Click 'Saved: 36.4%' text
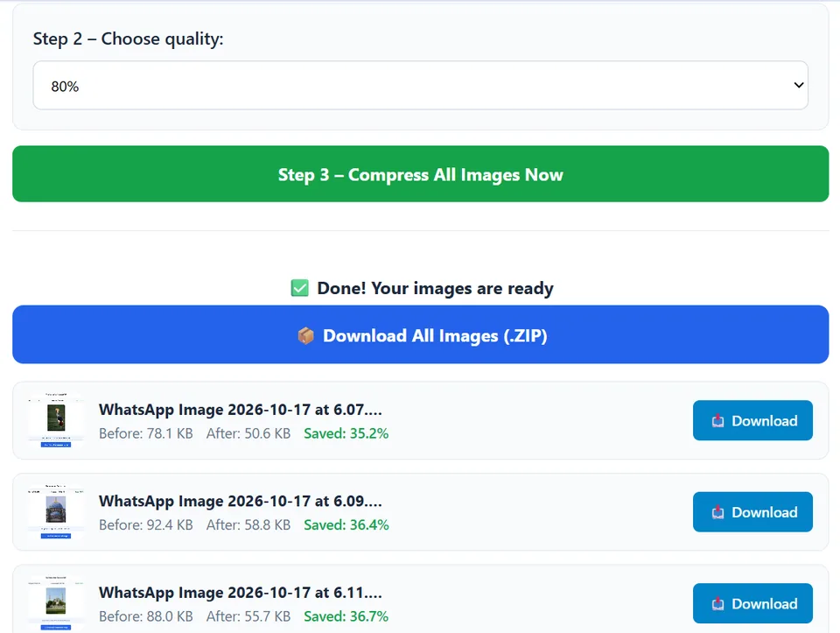The width and height of the screenshot is (840, 633). (346, 524)
